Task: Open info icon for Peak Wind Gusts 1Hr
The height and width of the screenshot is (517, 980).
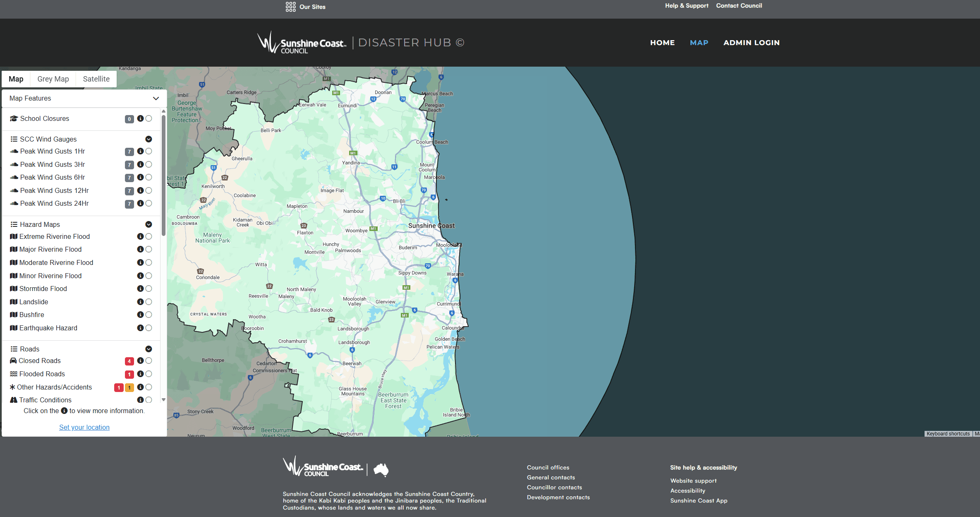Action: pos(140,151)
